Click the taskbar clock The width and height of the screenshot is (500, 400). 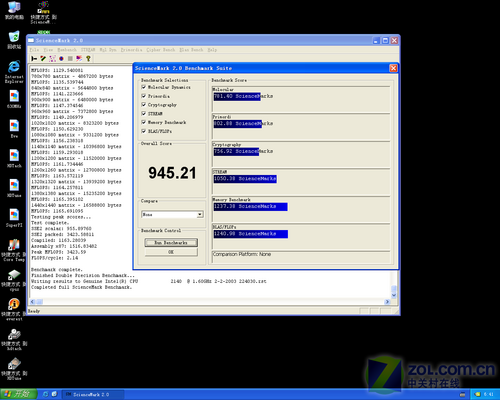coord(489,394)
